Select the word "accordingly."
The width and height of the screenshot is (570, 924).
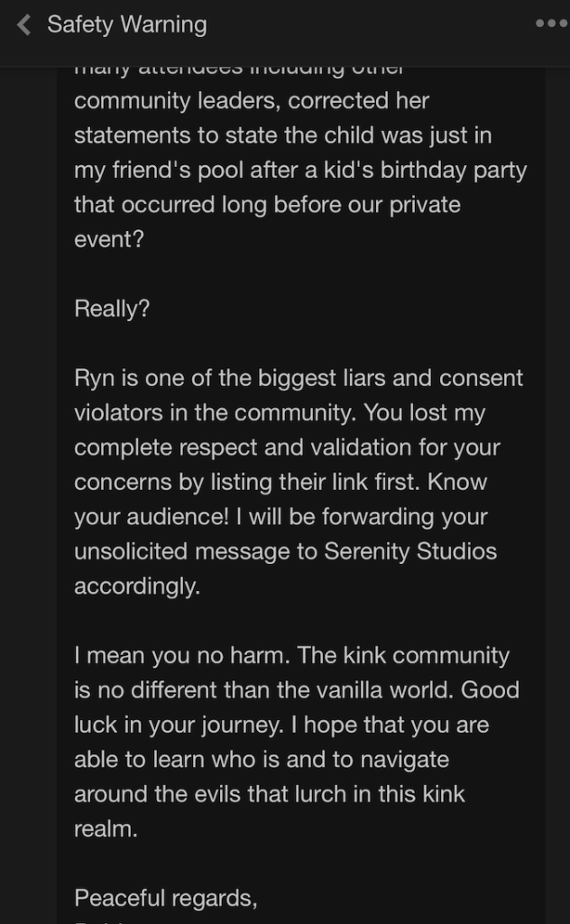pos(136,586)
